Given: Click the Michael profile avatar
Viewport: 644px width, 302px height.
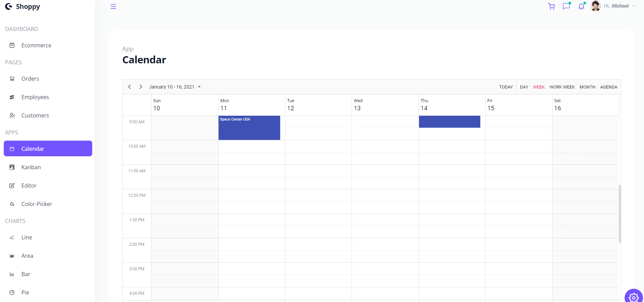Looking at the screenshot, I should coord(596,6).
